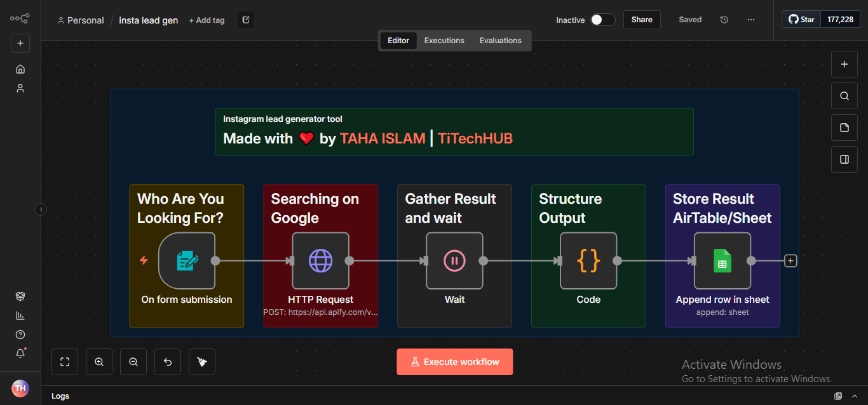Viewport: 868px width, 405px height.
Task: Open the HTTP Request globe node
Action: click(x=320, y=261)
